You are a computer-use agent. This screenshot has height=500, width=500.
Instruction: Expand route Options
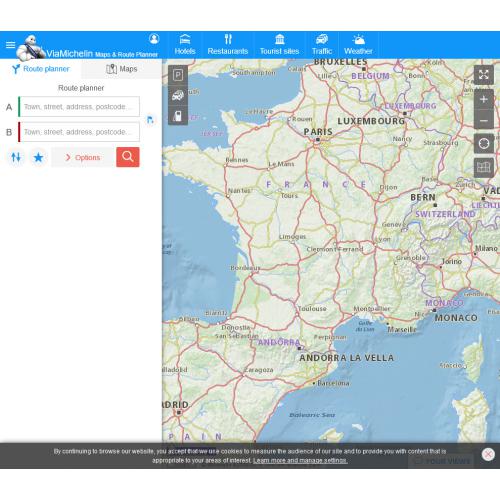tap(83, 157)
